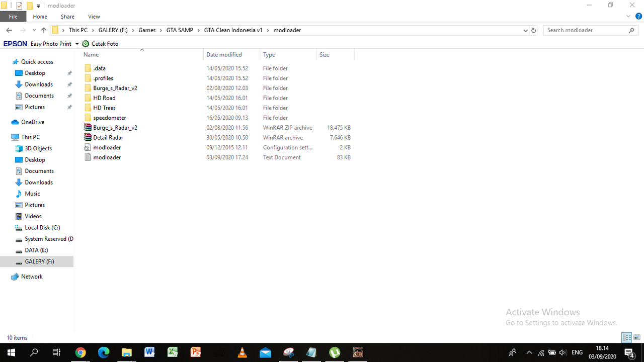Image resolution: width=644 pixels, height=362 pixels.
Task: Open the PowerPoint icon in the taskbar
Action: tap(196, 352)
